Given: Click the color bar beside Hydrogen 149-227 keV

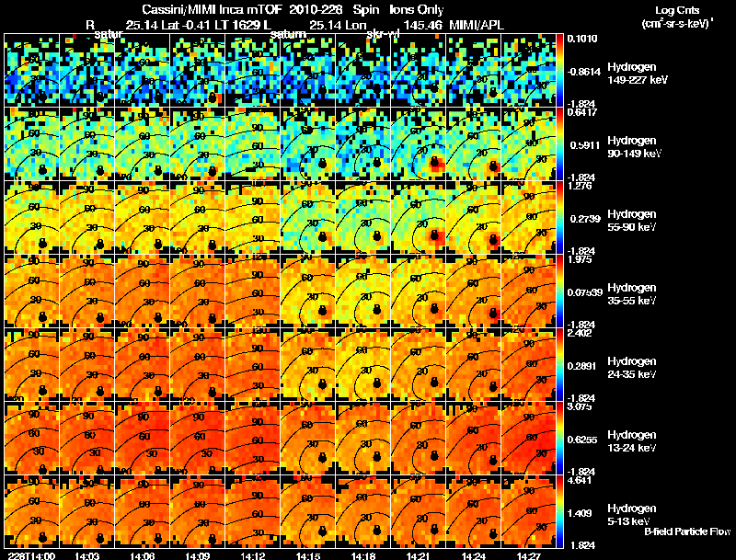Looking at the screenshot, I should point(560,71).
